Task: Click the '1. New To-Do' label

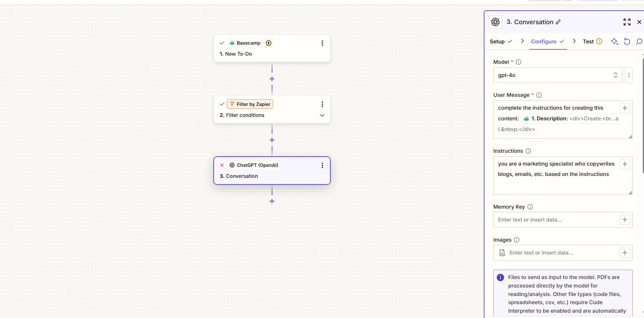Action: coord(236,54)
